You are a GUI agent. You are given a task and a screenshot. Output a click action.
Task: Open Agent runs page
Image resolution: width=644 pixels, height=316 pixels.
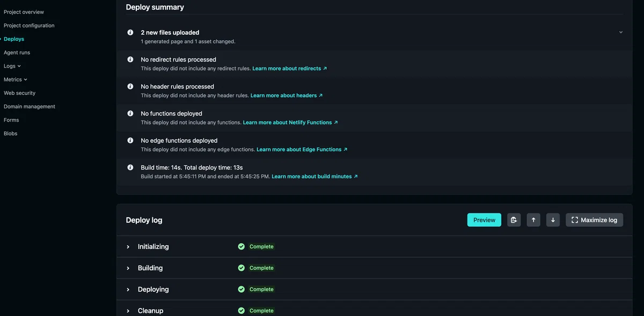point(17,53)
